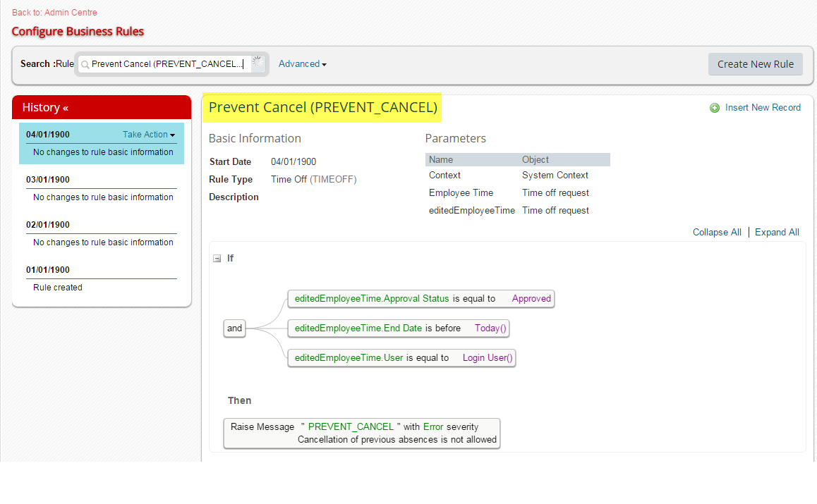The height and width of the screenshot is (504, 817).
Task: Click the Description label
Action: (234, 197)
